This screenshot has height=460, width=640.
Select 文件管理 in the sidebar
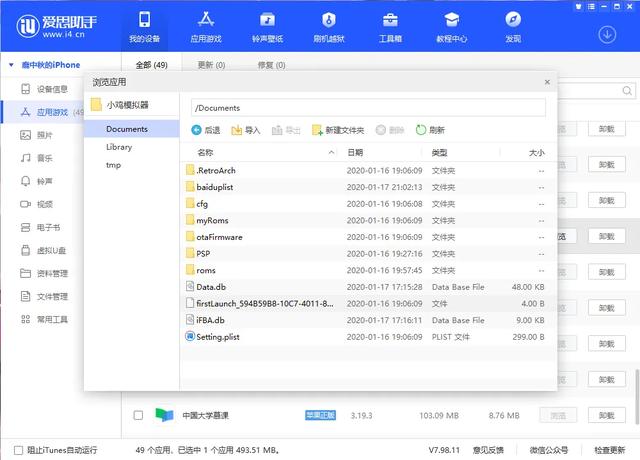coord(44,296)
